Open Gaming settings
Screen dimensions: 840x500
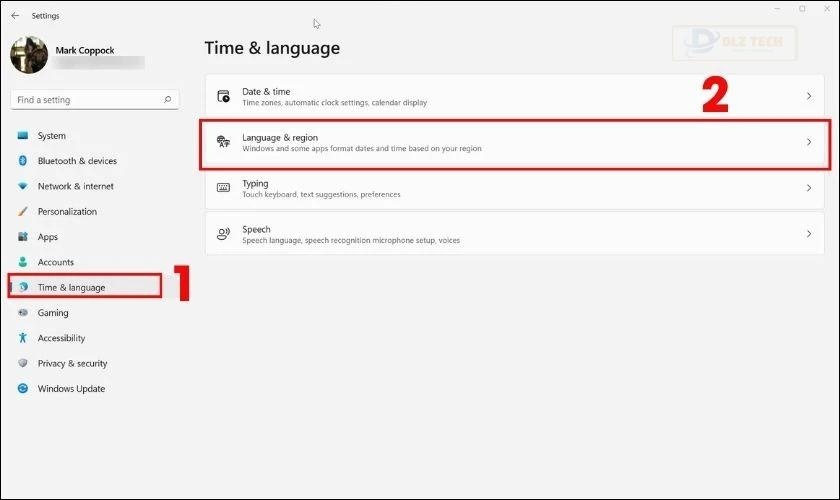pyautogui.click(x=52, y=313)
